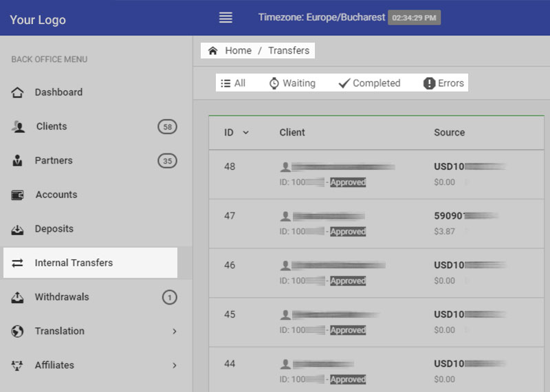The width and height of the screenshot is (550, 392).
Task: Expand the Affiliates submenu chevron
Action: pyautogui.click(x=175, y=365)
